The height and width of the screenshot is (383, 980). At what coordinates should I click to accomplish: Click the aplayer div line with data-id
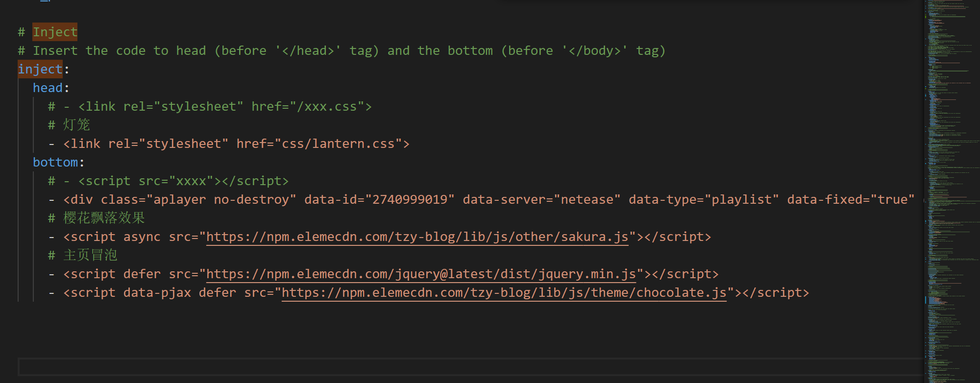(x=481, y=200)
